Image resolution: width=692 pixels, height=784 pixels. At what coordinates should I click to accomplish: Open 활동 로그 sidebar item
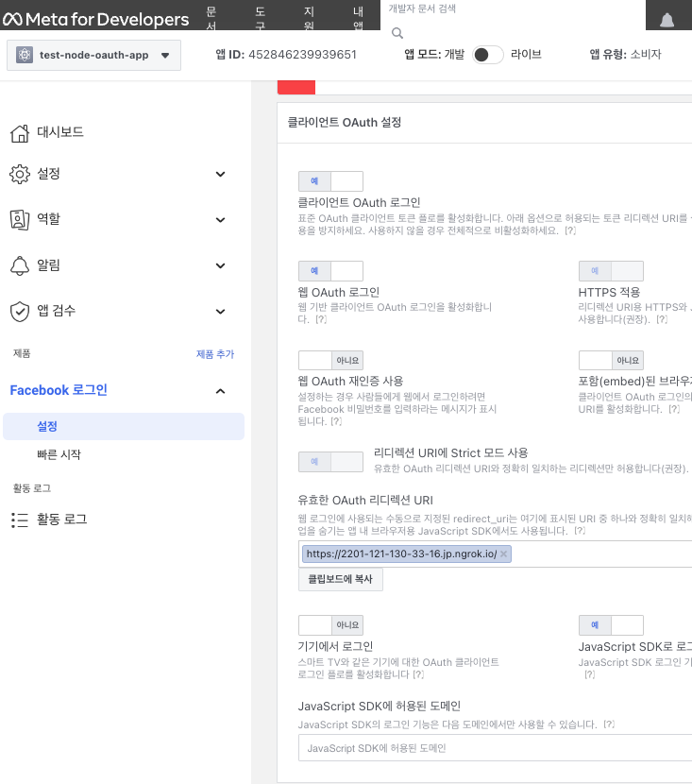[62, 520]
